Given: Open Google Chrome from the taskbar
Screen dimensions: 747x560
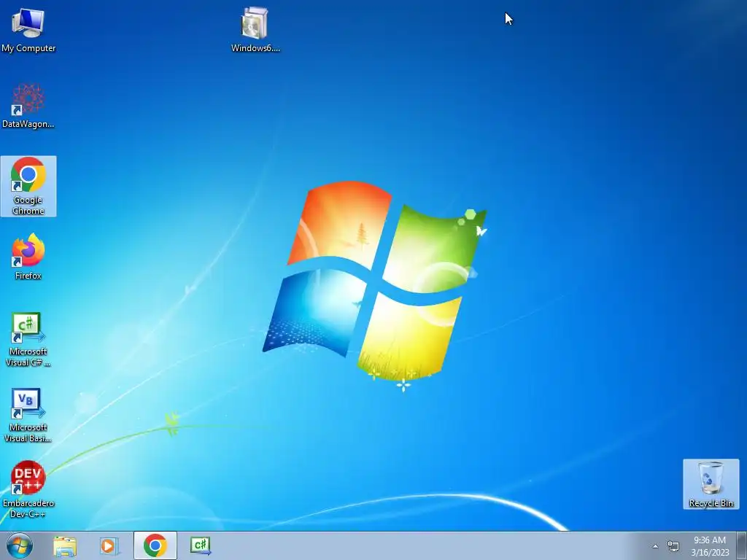Looking at the screenshot, I should pyautogui.click(x=155, y=545).
